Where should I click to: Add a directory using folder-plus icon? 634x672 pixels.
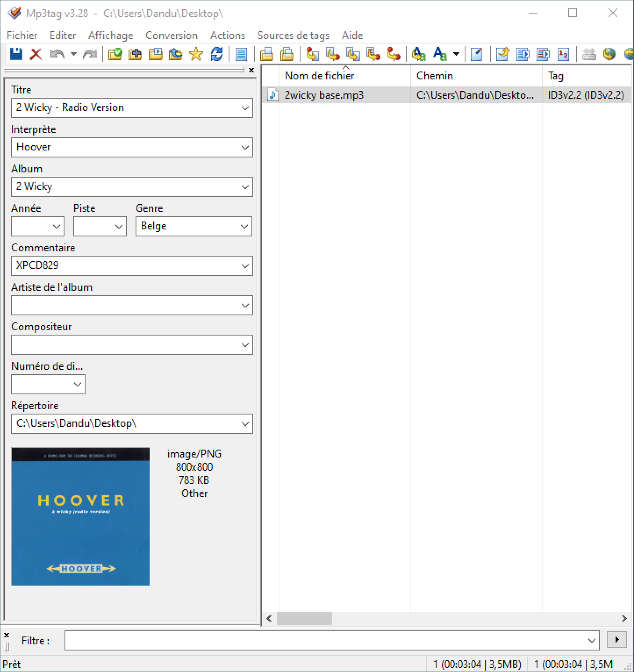tap(135, 54)
